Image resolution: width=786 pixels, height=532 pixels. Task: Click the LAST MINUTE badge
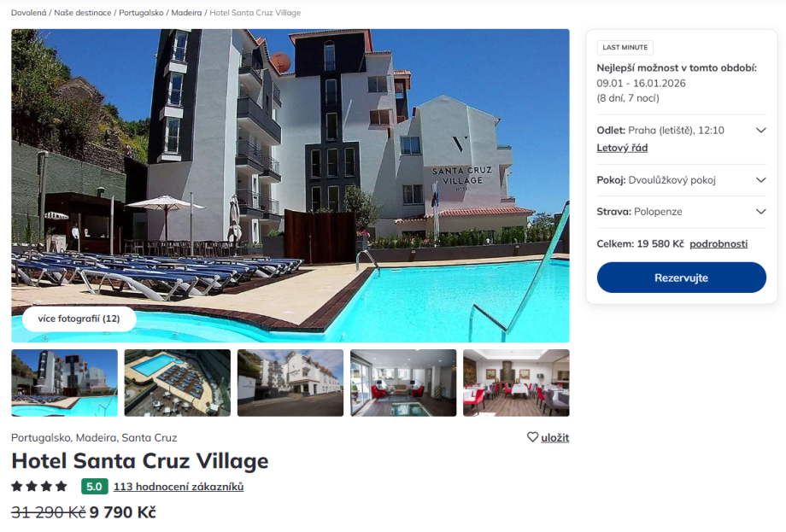click(x=625, y=47)
